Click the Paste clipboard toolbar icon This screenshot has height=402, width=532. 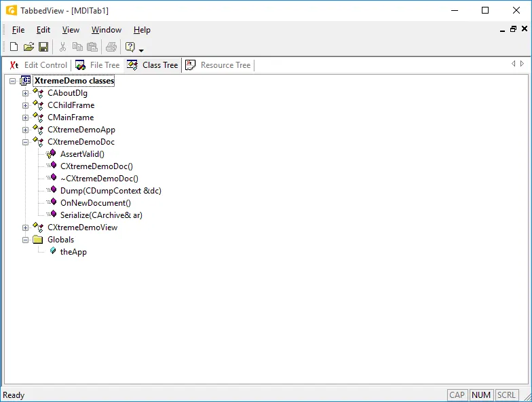click(x=92, y=46)
